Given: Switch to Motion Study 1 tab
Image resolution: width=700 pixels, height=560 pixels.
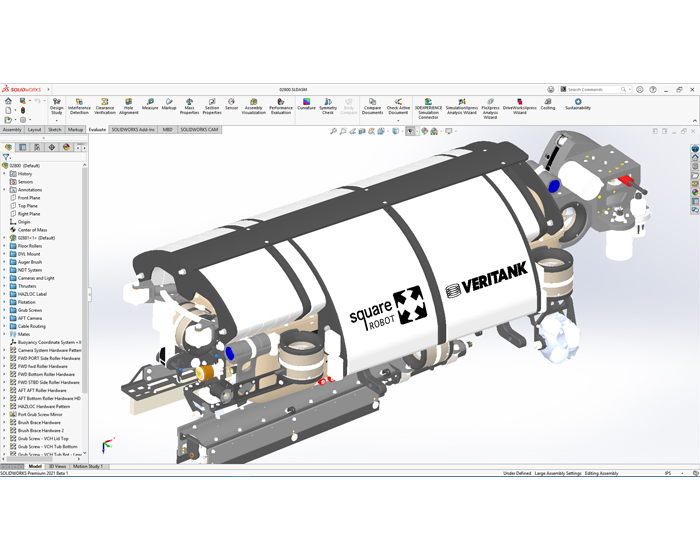Looking at the screenshot, I should (x=88, y=466).
